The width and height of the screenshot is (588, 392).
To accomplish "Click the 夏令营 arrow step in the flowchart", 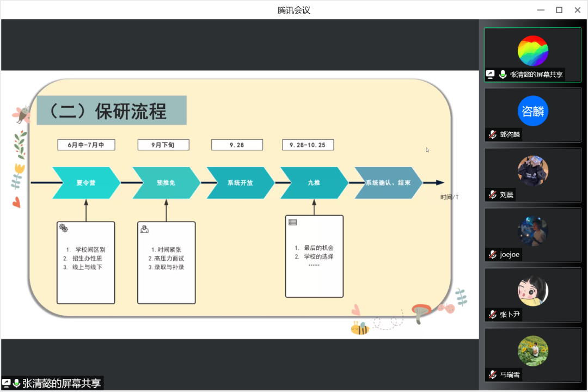I will 86,183.
